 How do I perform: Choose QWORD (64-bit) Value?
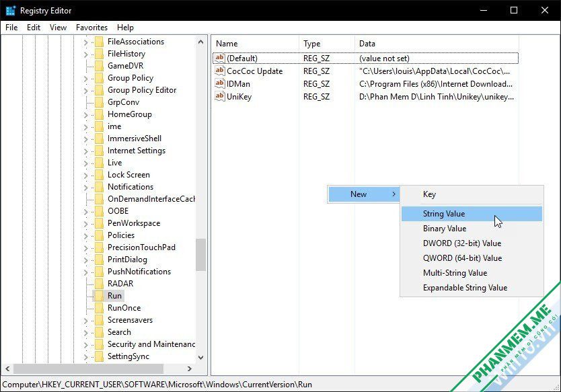[472, 258]
